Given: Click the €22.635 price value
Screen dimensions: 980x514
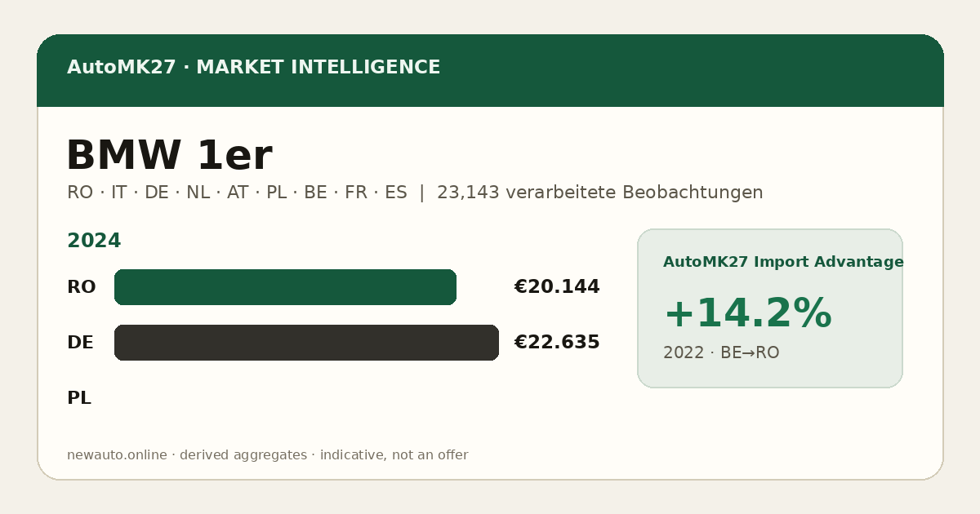Looking at the screenshot, I should tap(557, 343).
